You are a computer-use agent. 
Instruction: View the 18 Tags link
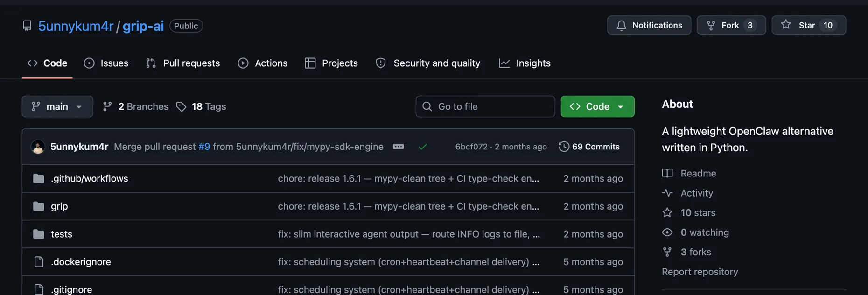click(201, 106)
